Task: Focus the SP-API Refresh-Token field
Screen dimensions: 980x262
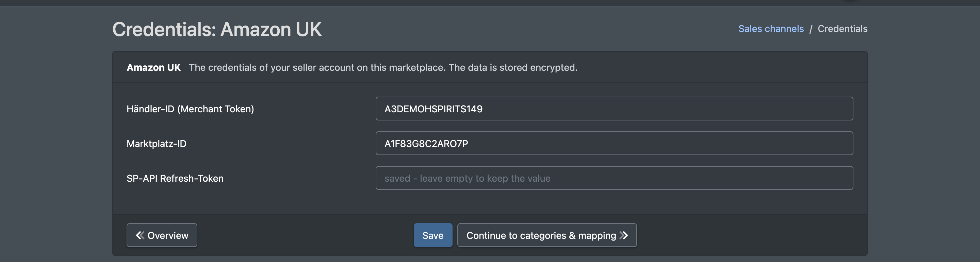Action: coord(614,178)
